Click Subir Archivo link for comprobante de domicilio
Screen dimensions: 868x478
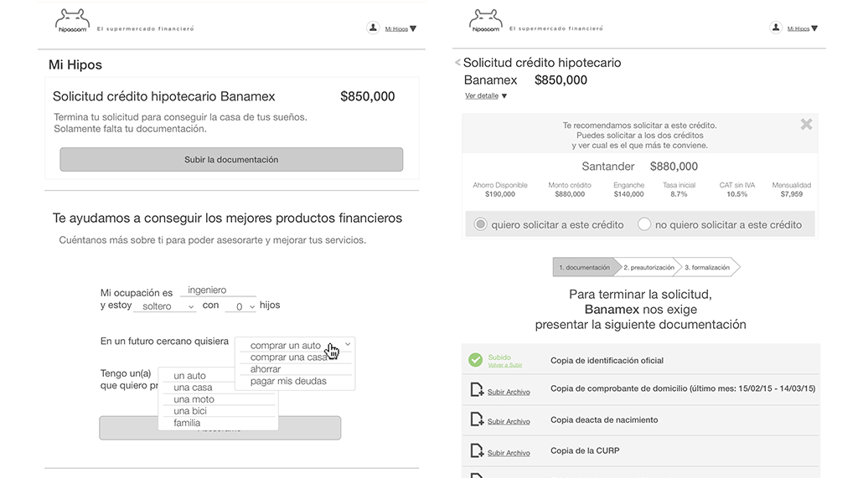pos(509,393)
